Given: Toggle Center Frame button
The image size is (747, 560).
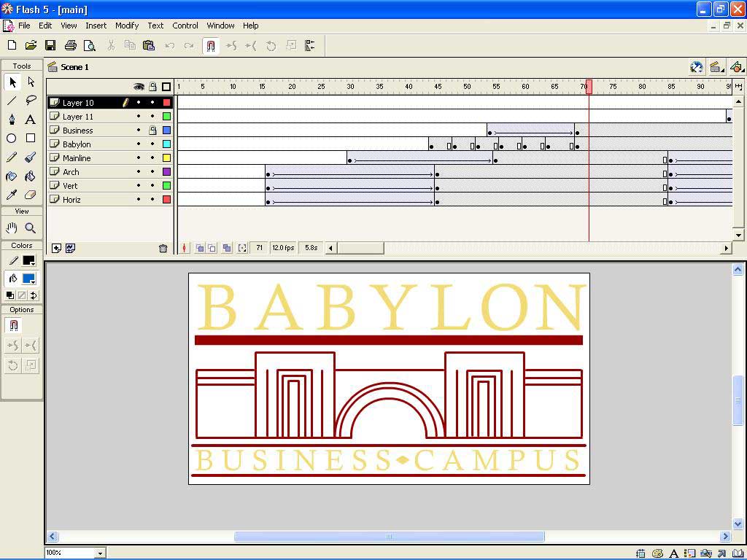Looking at the screenshot, I should [184, 248].
